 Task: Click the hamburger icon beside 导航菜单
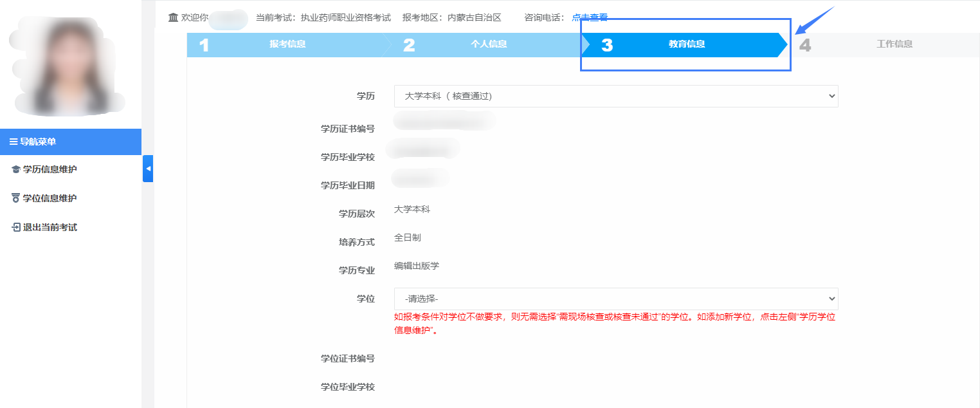point(14,142)
